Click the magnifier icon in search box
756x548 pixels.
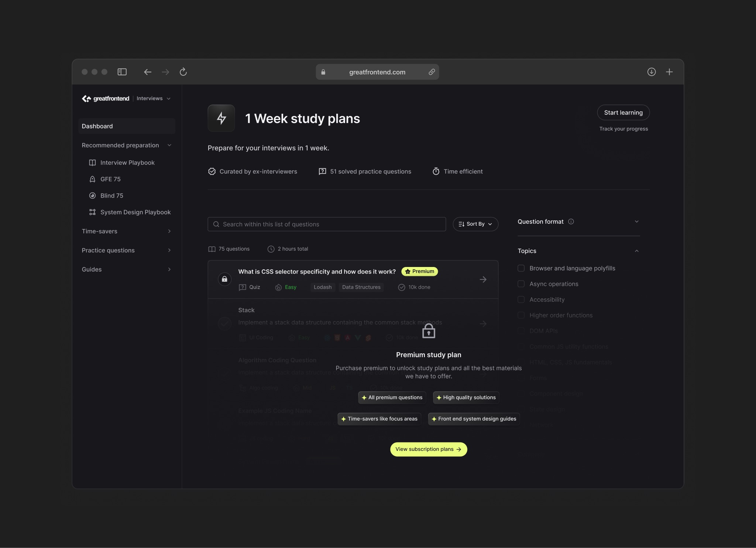(x=216, y=224)
